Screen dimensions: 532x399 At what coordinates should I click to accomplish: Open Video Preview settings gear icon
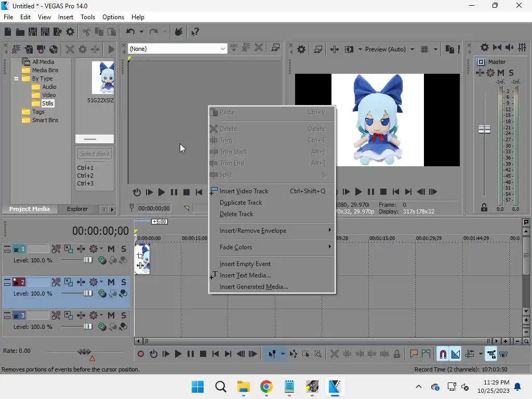(301, 49)
